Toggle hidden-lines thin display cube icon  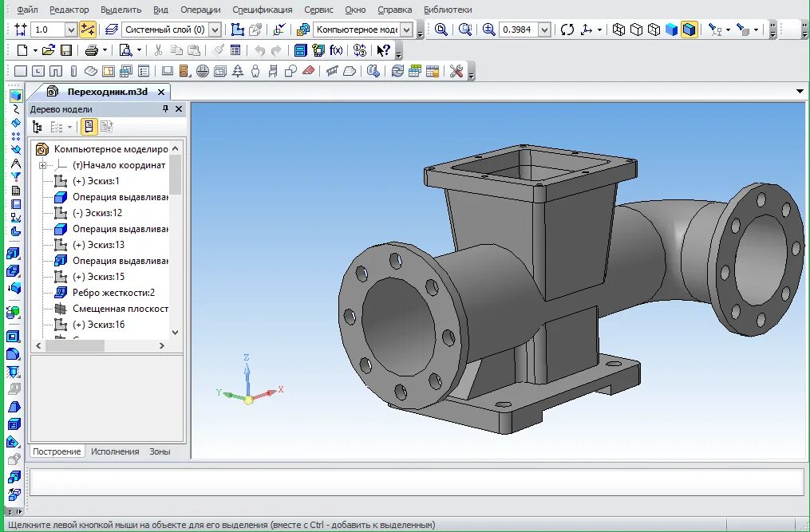[x=654, y=30]
